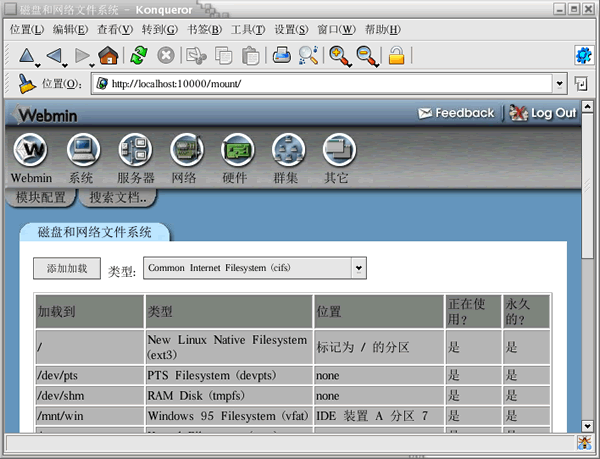
Task: Click the padlock security icon
Action: tap(396, 55)
